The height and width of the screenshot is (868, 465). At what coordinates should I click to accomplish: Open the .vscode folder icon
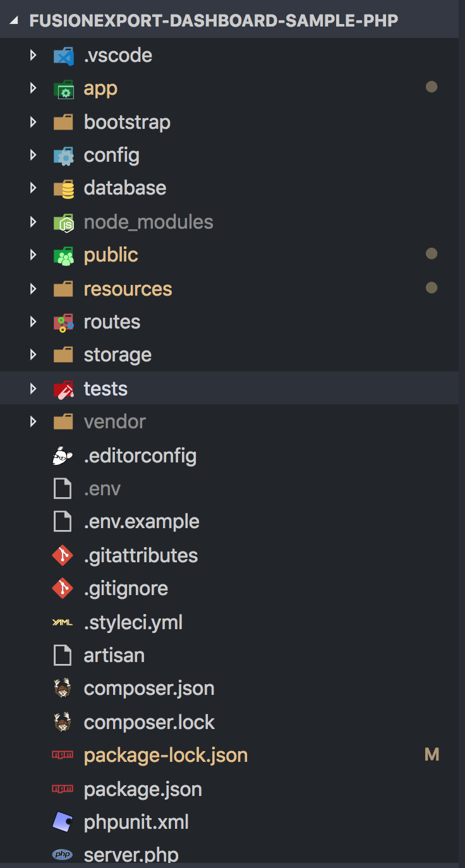(63, 56)
